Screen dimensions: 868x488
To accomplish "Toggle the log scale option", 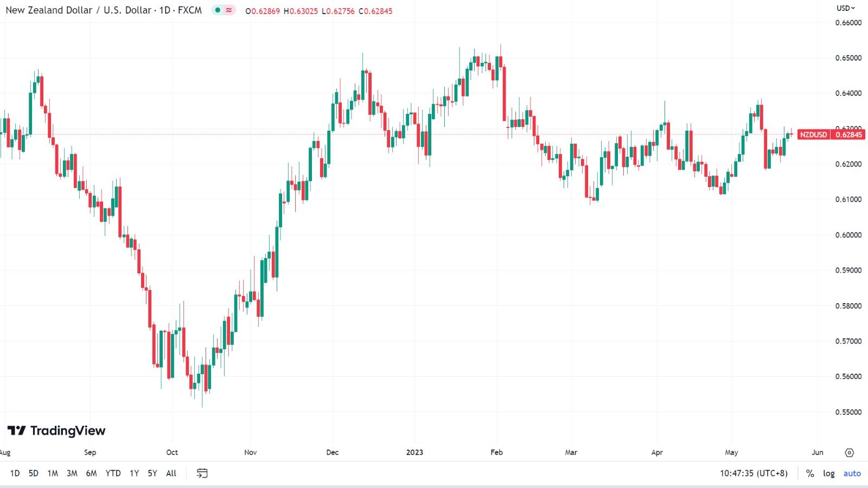I will point(829,473).
